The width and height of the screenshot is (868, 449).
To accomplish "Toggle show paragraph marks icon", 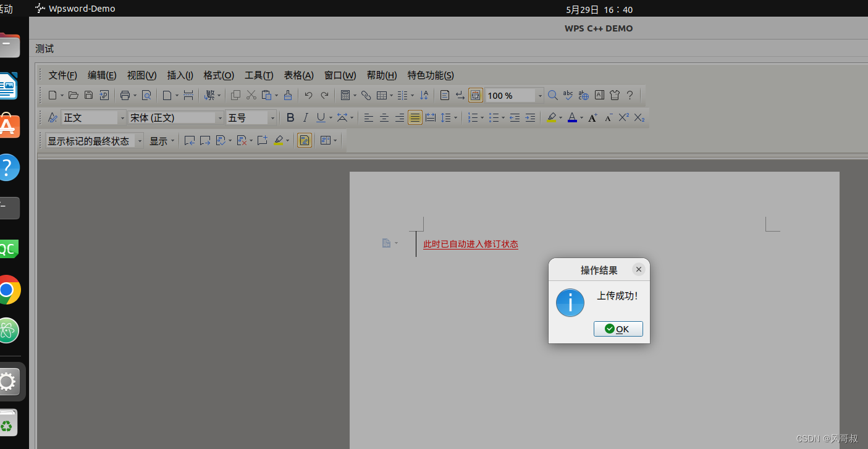I will click(x=460, y=95).
